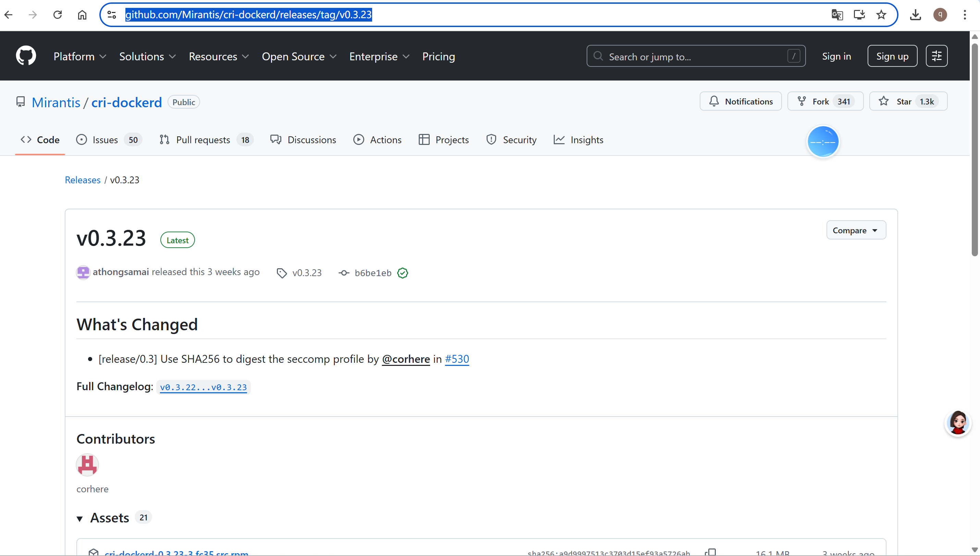Open pull request #530

tap(457, 359)
